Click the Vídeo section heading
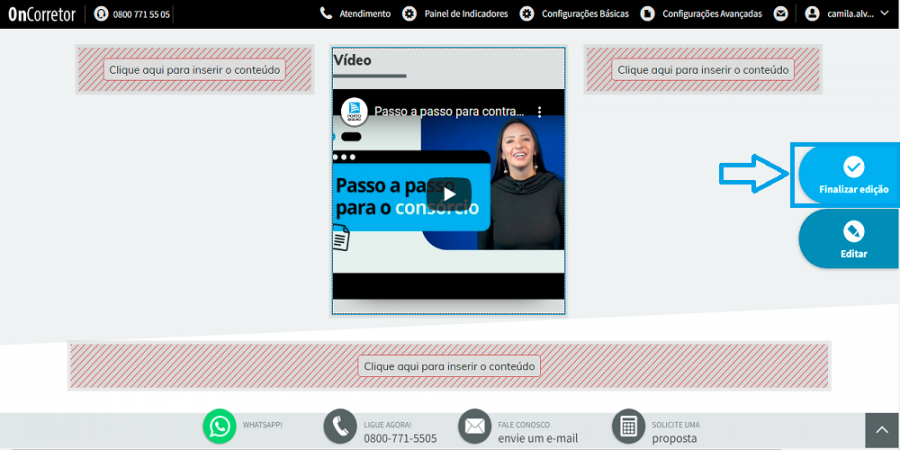The image size is (900, 450). [x=352, y=60]
